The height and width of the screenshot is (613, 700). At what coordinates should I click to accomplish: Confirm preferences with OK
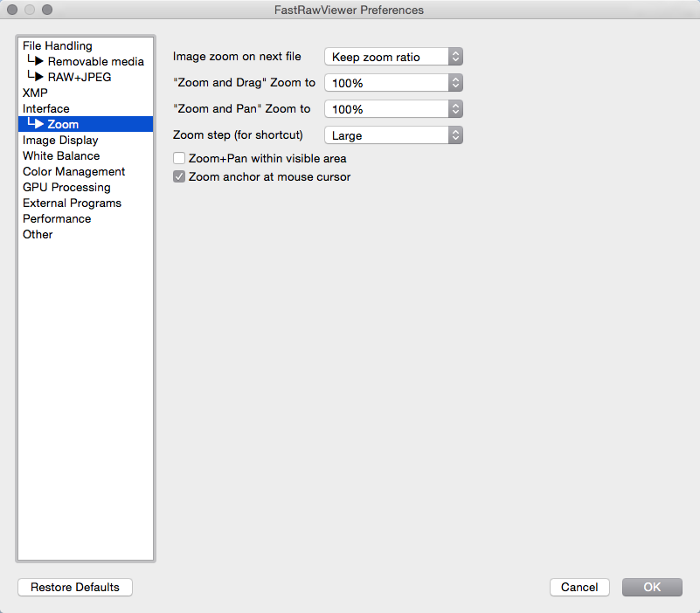point(652,587)
